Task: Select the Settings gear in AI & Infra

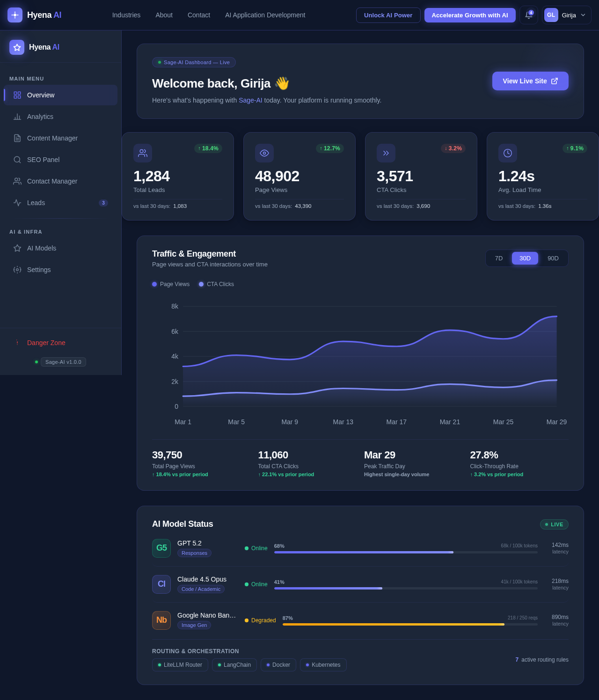Action: click(17, 270)
